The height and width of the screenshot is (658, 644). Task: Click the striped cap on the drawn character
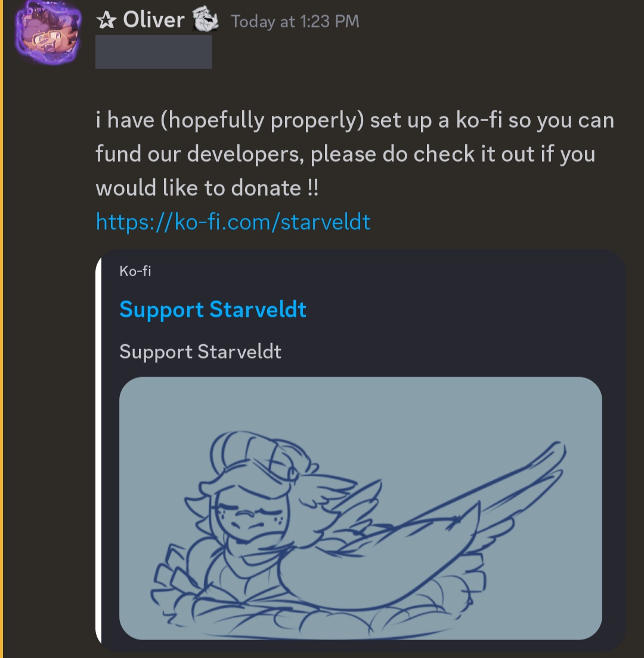260,455
